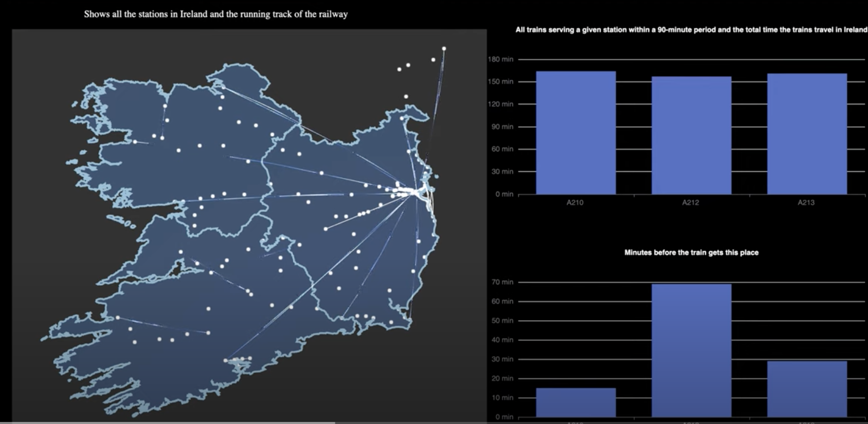The height and width of the screenshot is (424, 868).
Task: Click the '50 min' axis label
Action: (502, 321)
